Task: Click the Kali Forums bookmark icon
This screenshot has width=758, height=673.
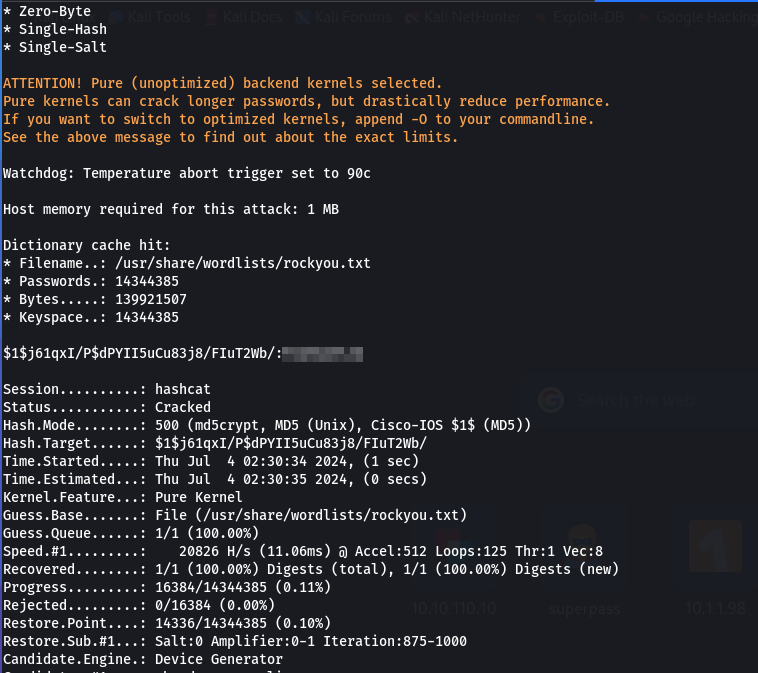Action: click(303, 17)
